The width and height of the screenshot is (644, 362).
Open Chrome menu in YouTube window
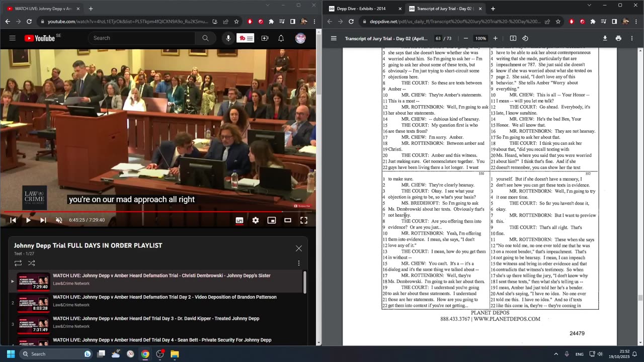[315, 22]
